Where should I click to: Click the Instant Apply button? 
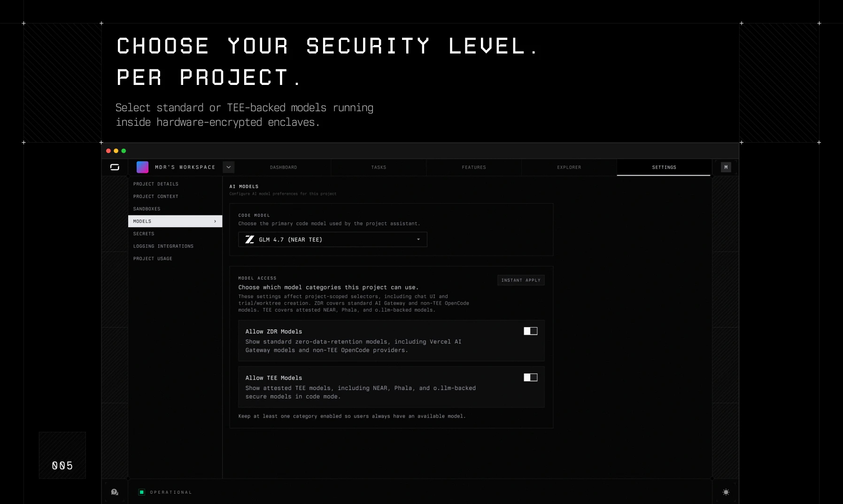[x=521, y=280]
